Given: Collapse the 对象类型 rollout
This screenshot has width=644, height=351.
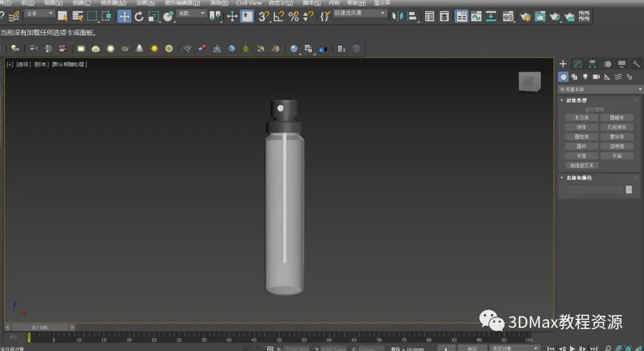Looking at the screenshot, I should (576, 100).
